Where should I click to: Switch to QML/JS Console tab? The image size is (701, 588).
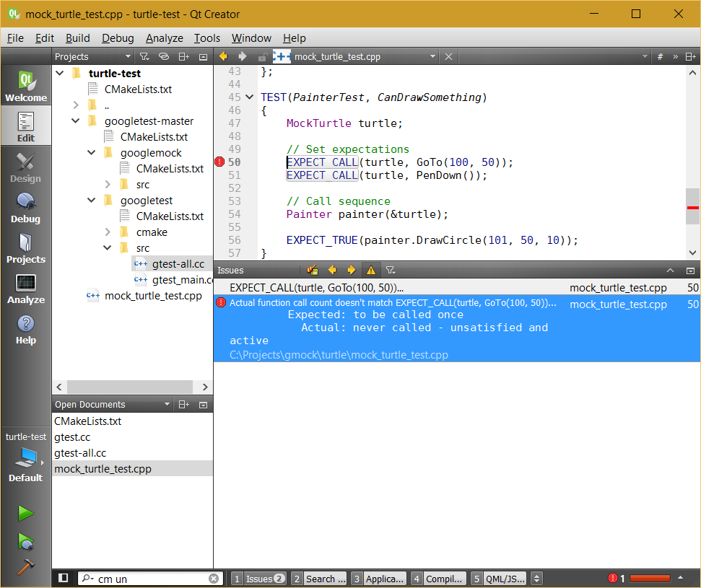click(x=499, y=579)
